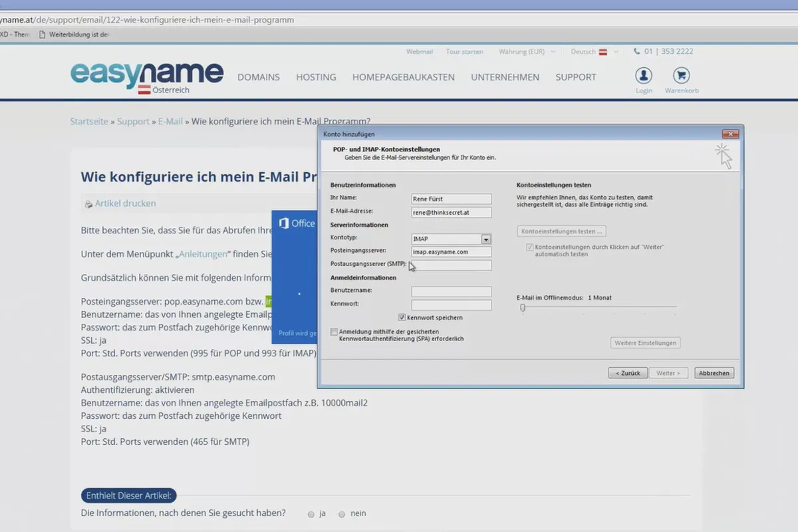
Task: Click the printer icon beside Artikel drucken
Action: 88,204
